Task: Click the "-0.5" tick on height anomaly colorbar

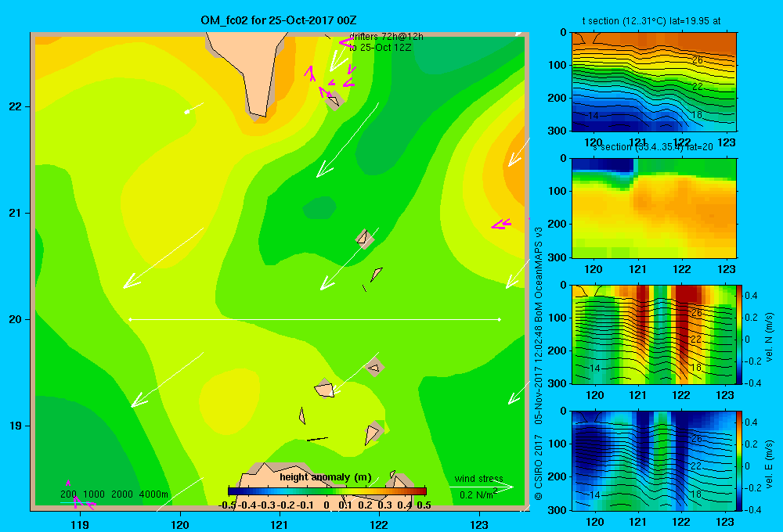Action: coord(227,505)
